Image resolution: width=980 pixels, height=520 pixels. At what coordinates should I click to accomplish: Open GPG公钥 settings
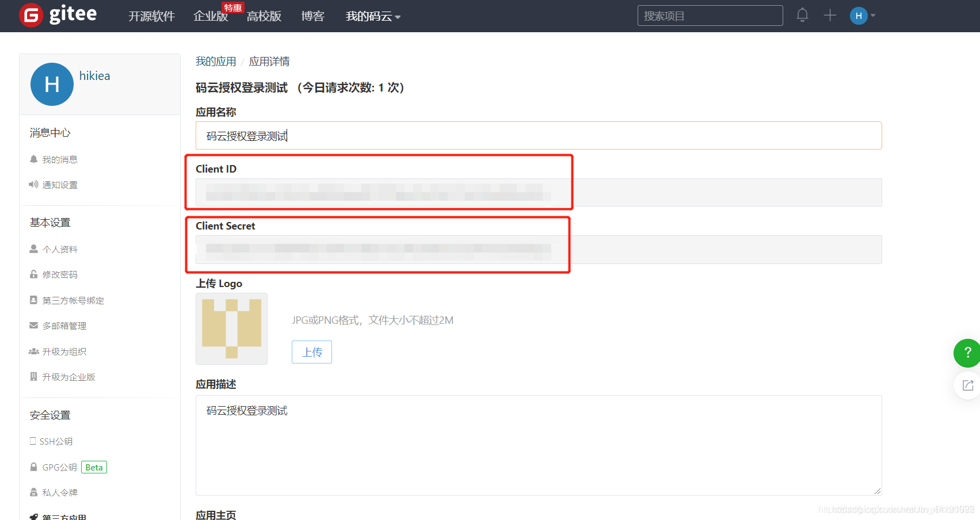59,467
